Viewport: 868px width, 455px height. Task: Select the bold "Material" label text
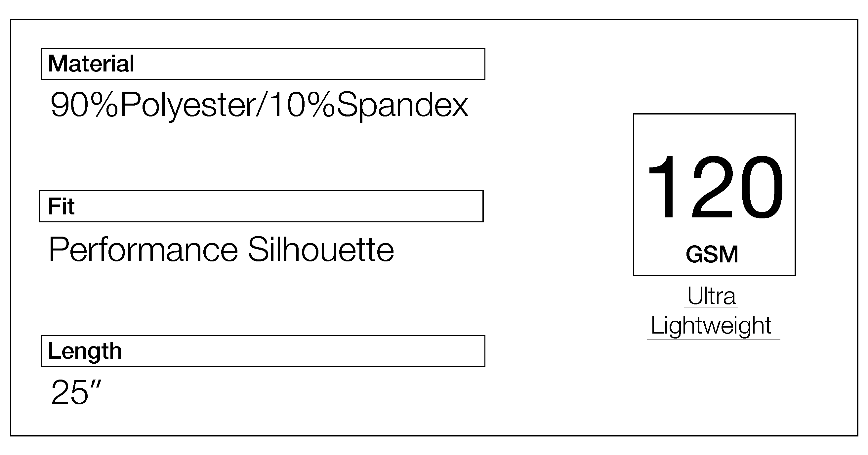(x=91, y=64)
